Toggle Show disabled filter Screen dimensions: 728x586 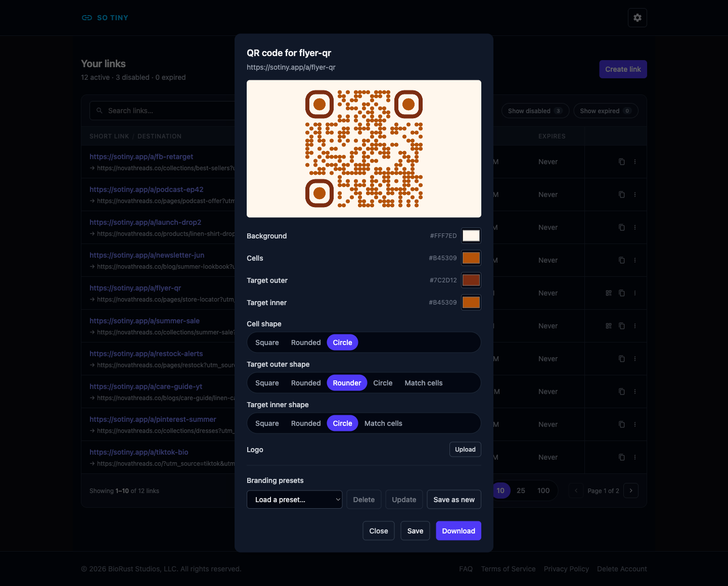(x=535, y=111)
